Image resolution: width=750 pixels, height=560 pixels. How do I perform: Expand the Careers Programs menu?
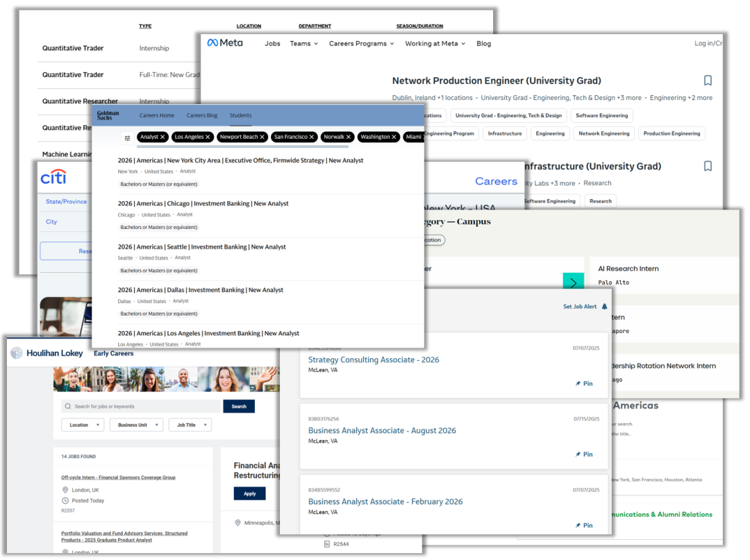click(x=362, y=44)
